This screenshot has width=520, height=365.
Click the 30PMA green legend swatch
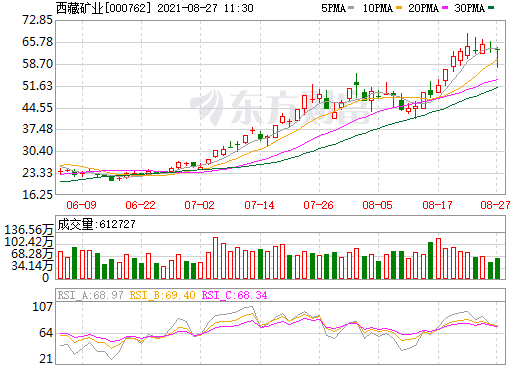pos(491,8)
